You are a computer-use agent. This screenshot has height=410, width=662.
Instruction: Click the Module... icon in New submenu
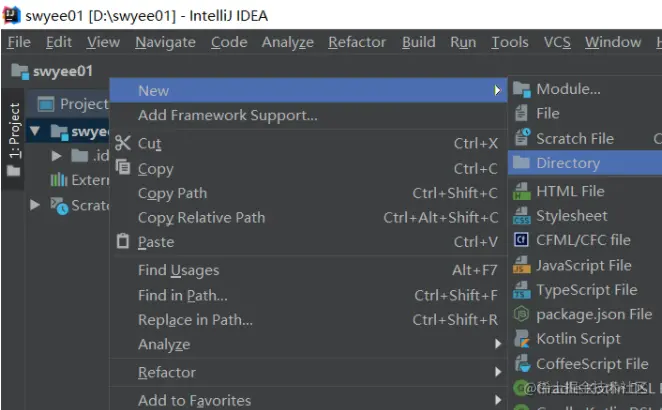pyautogui.click(x=522, y=89)
